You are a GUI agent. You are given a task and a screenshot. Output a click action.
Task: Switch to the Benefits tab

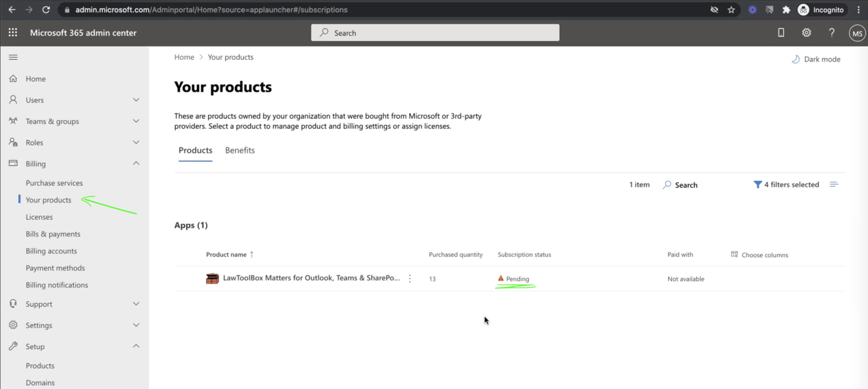[240, 150]
